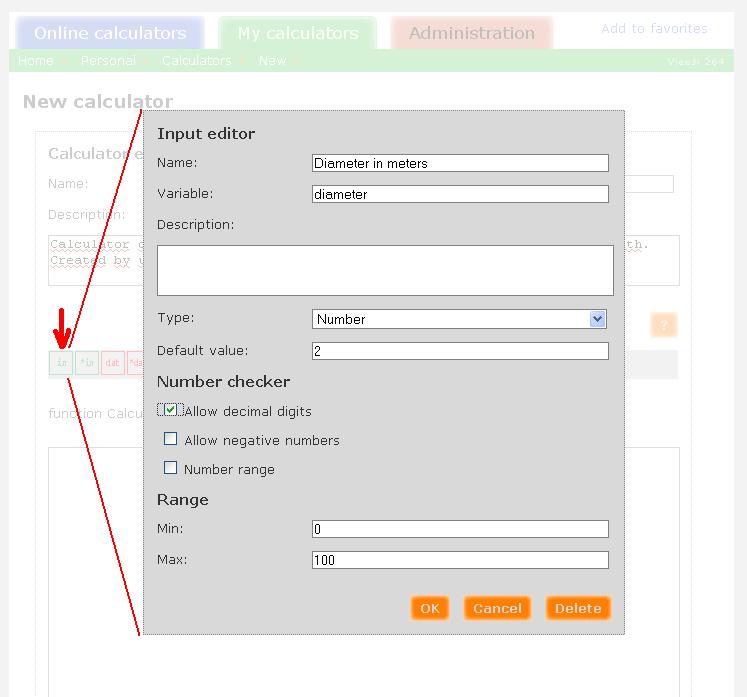This screenshot has width=747, height=697.
Task: Go to Home in the breadcrumb bar
Action: (x=36, y=61)
